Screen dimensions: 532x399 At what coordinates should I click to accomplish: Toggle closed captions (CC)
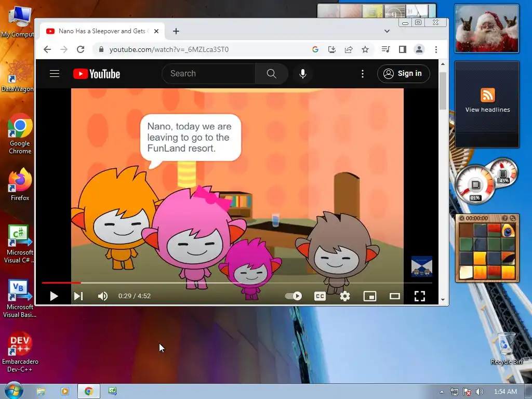point(320,296)
